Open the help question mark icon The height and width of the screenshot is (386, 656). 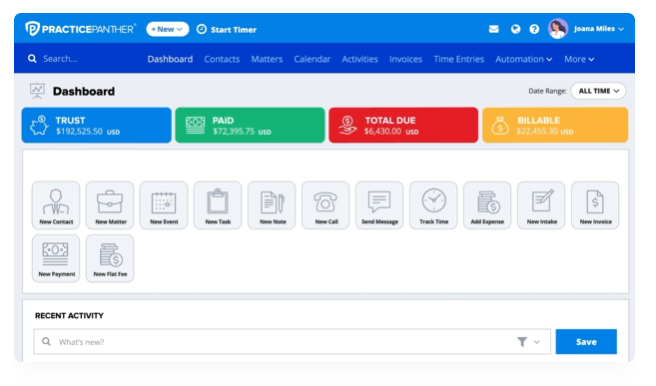coord(534,29)
